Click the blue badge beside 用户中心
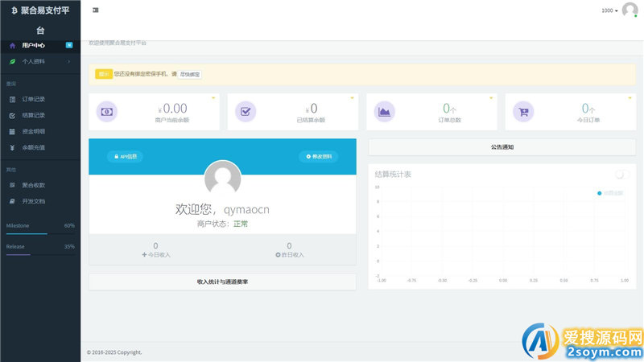 69,45
